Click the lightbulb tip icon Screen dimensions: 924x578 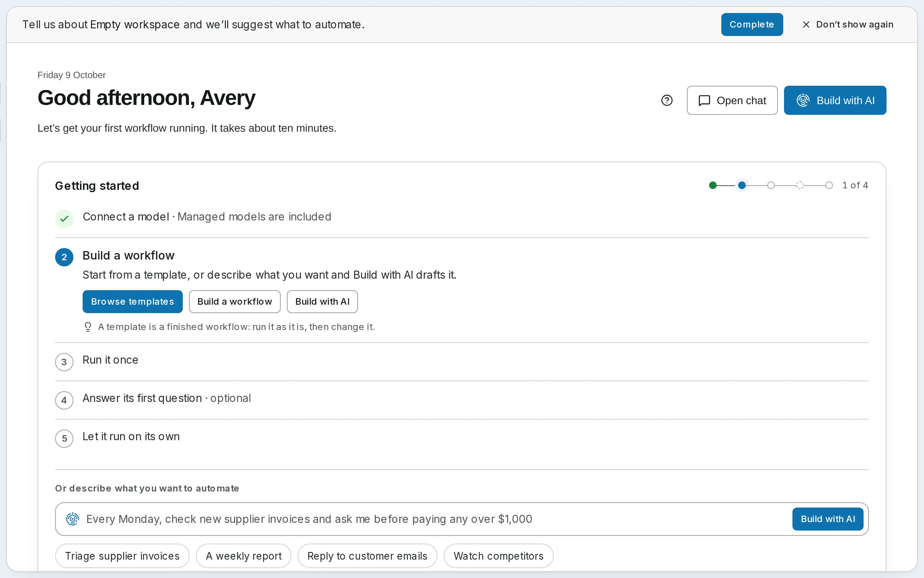(x=88, y=327)
